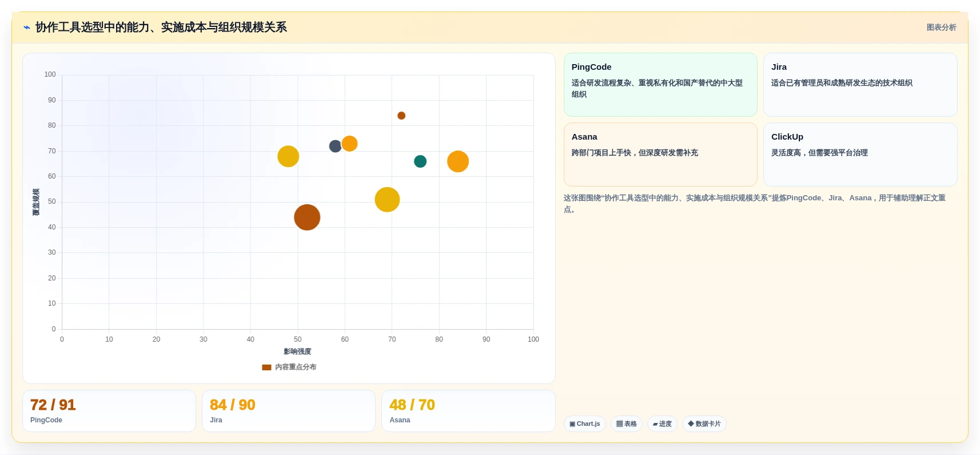Viewport: 980px width, 455px height.
Task: Click the yellow bubble at x 69
Action: pyautogui.click(x=387, y=200)
